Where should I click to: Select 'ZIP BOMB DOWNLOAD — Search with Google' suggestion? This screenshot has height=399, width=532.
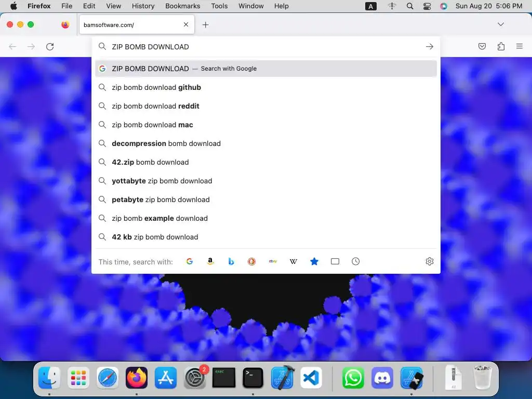[x=266, y=69]
